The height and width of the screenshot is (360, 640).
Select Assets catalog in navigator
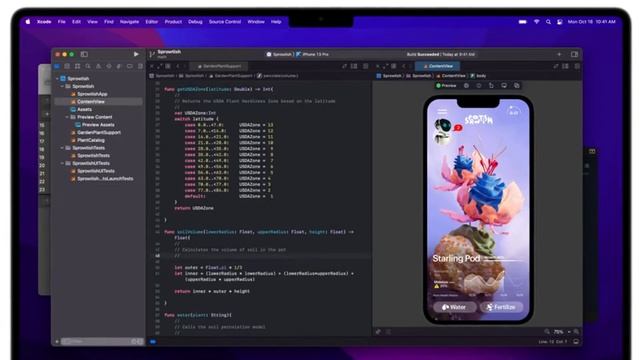coord(81,109)
